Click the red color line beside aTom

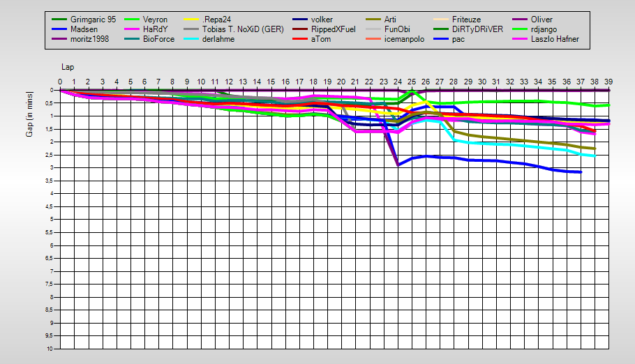click(x=300, y=39)
